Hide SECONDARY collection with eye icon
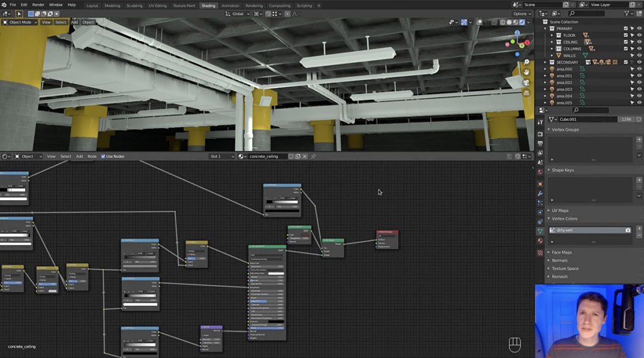 pos(639,62)
